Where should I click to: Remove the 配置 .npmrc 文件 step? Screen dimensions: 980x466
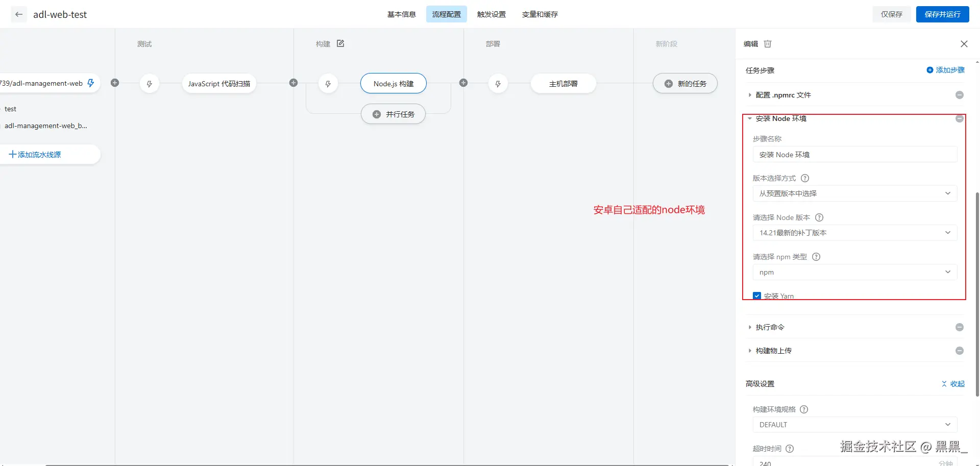(x=960, y=95)
